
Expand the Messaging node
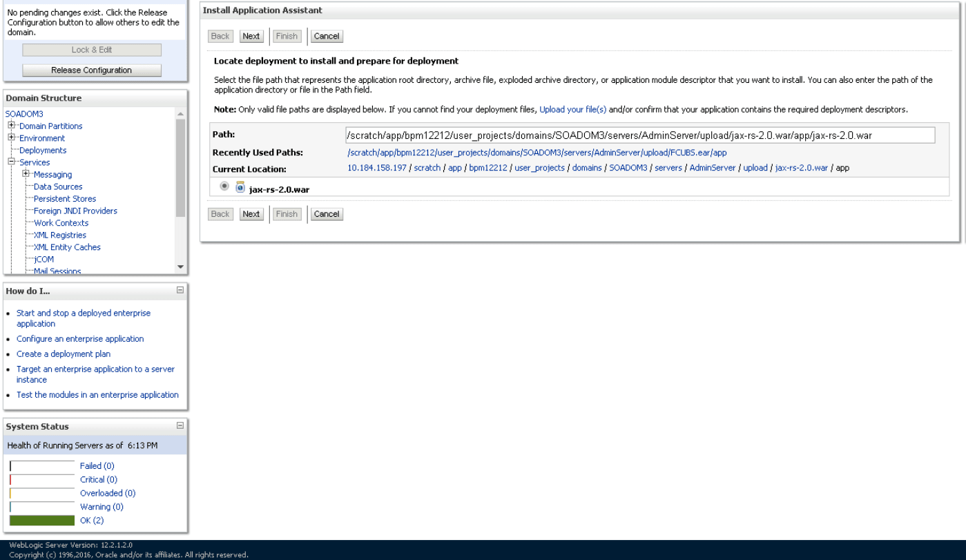pyautogui.click(x=25, y=174)
